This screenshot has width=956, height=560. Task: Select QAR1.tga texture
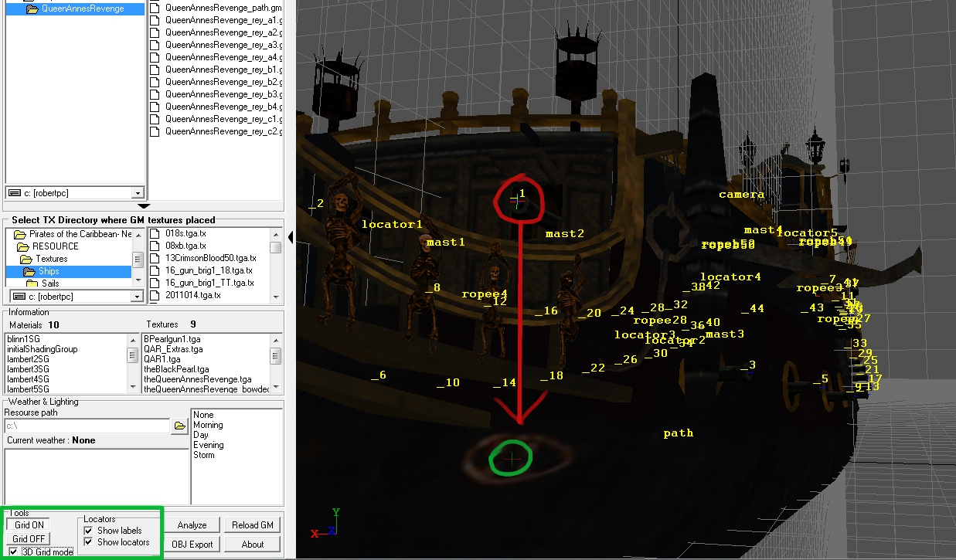[162, 359]
